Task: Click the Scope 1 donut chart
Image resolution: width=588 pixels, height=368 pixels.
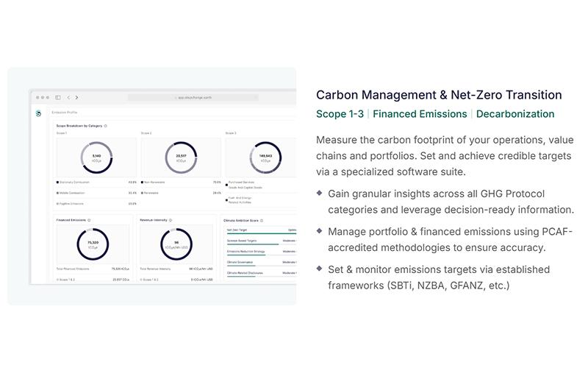Action: pyautogui.click(x=96, y=158)
